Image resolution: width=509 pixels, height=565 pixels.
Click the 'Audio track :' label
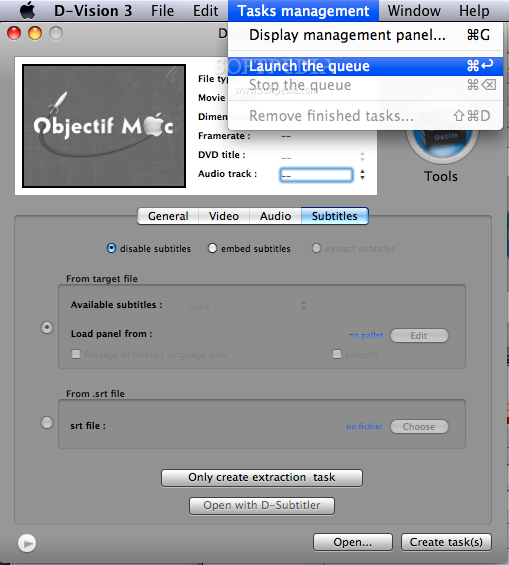pos(227,174)
